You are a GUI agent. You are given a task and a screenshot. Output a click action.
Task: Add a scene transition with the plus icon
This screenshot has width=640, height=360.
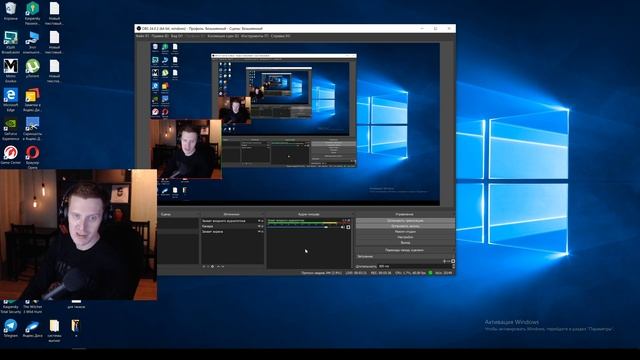444,261
